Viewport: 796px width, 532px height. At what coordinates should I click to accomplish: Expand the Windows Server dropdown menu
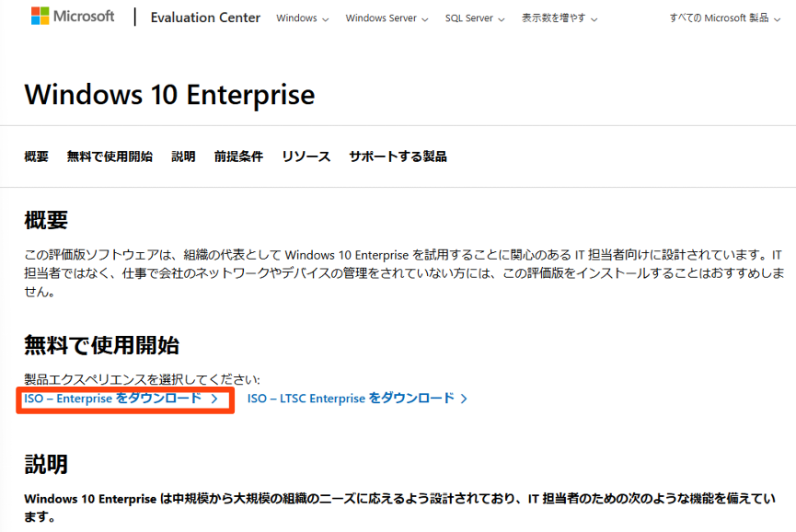386,18
